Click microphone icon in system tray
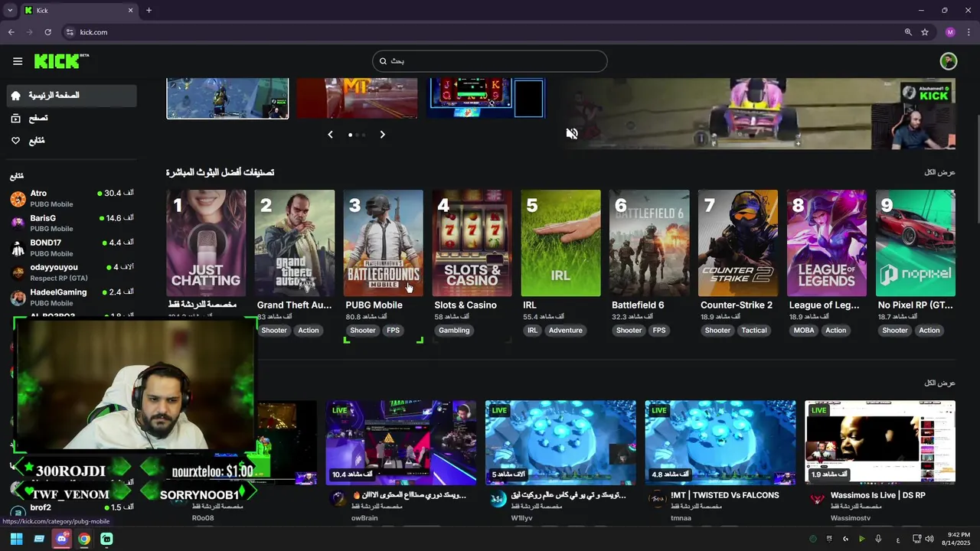This screenshot has height=551, width=980. [x=878, y=539]
